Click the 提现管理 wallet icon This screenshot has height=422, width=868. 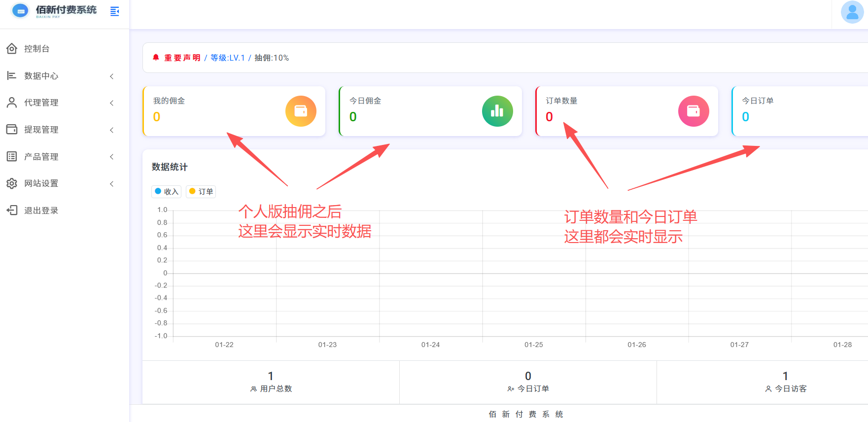[12, 129]
